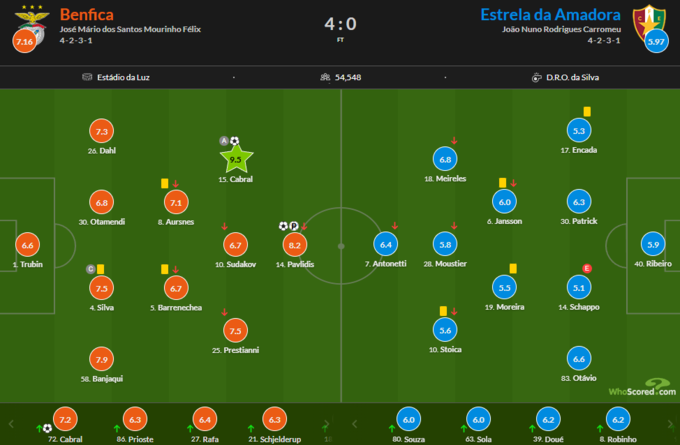
Task: Click the captain badge next to Silva
Action: pyautogui.click(x=90, y=268)
